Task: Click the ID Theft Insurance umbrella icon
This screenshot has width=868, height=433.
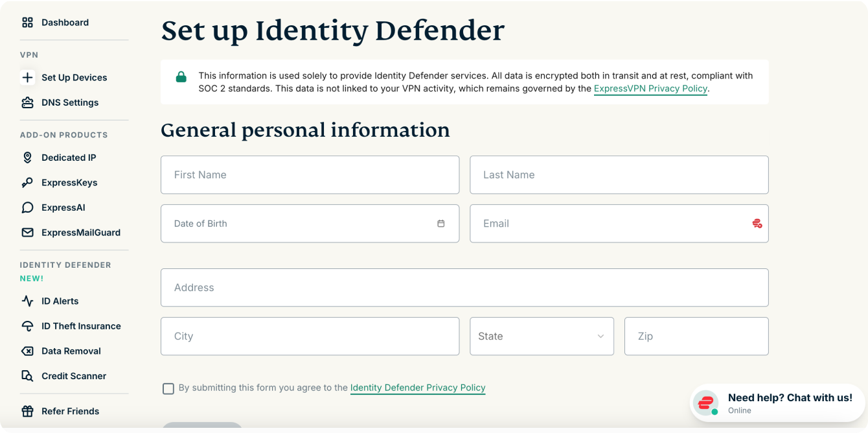Action: pos(27,326)
